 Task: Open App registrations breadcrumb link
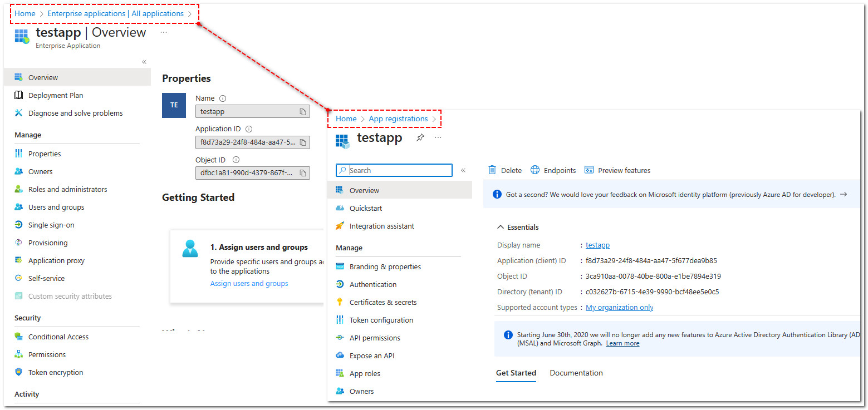click(398, 118)
